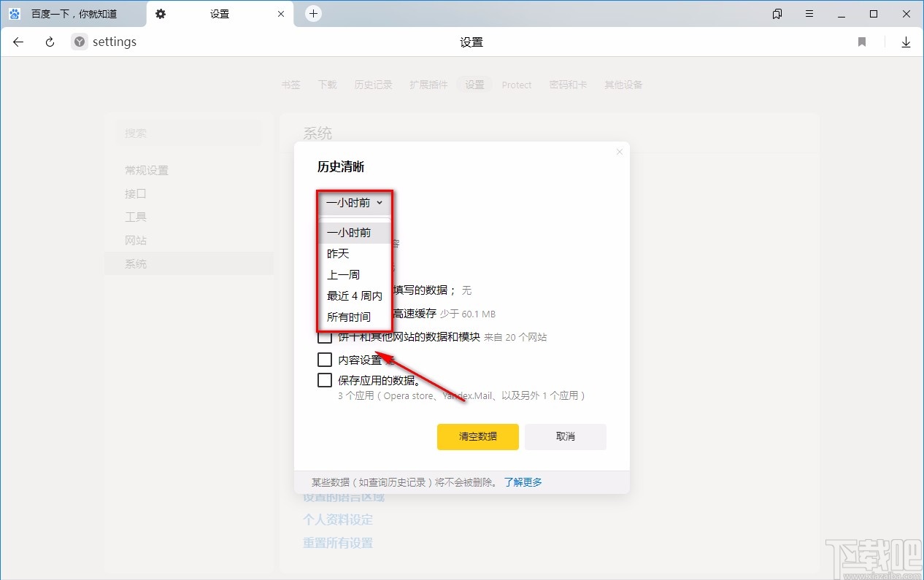The image size is (924, 580).
Task: Check the 保存应用的数据 checkbox
Action: coord(325,379)
